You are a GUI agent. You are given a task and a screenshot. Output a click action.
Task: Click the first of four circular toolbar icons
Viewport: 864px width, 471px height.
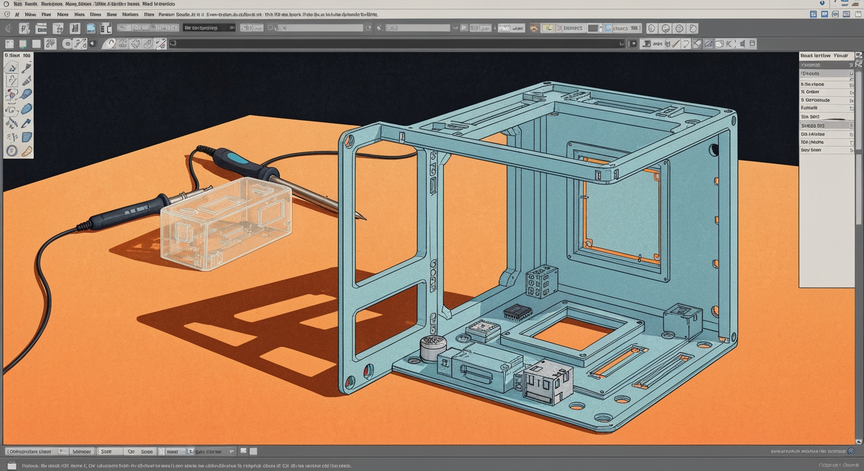652,28
